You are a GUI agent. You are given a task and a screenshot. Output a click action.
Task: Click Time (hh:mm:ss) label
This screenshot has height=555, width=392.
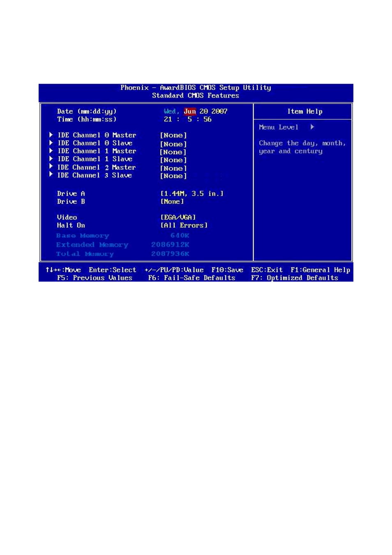pyautogui.click(x=87, y=119)
